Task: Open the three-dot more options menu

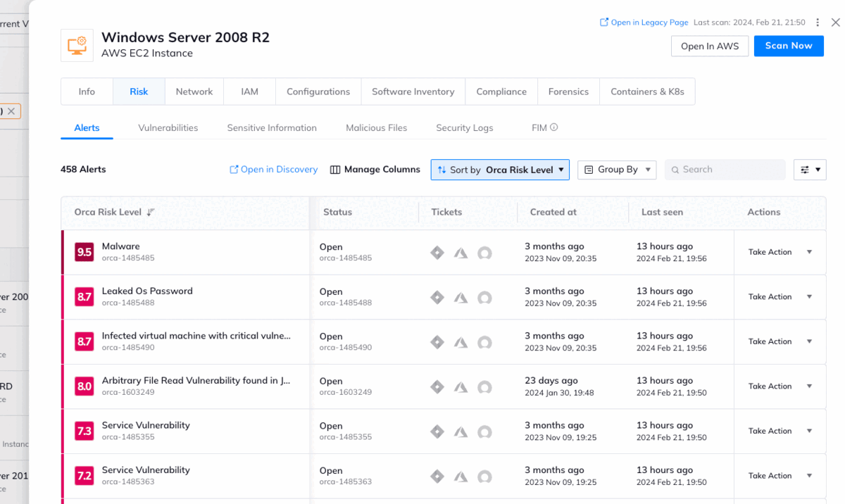Action: 818,23
